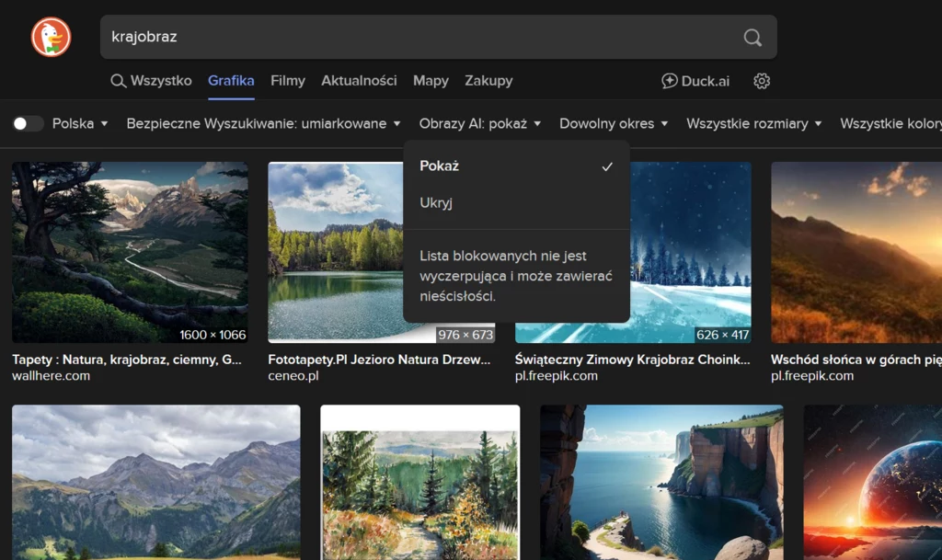Select the Grafika tab
Image resolution: width=942 pixels, height=560 pixels.
tap(231, 81)
